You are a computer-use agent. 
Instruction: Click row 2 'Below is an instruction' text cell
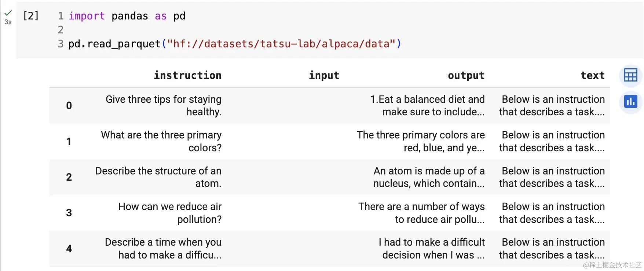552,177
